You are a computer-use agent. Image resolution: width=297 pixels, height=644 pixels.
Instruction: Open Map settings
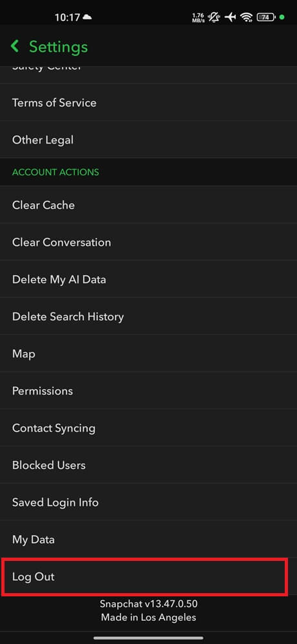(148, 354)
